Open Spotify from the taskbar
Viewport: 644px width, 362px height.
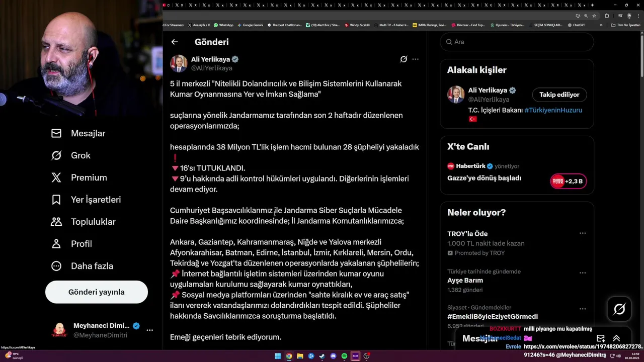[344, 356]
